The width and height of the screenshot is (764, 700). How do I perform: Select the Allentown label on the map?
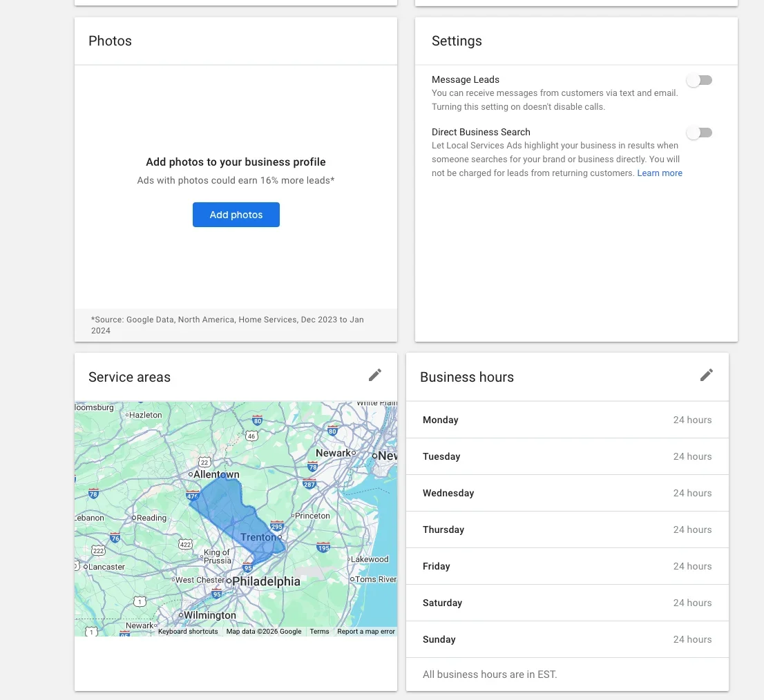point(217,475)
